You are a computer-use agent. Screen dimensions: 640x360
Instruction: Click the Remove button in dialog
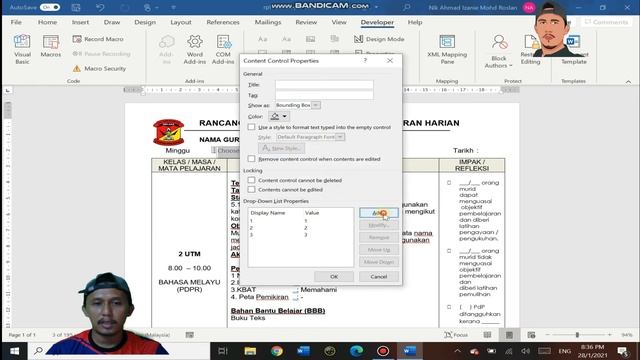[x=379, y=237]
